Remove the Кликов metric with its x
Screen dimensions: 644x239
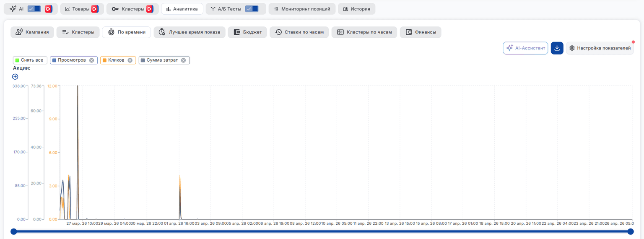click(x=130, y=60)
